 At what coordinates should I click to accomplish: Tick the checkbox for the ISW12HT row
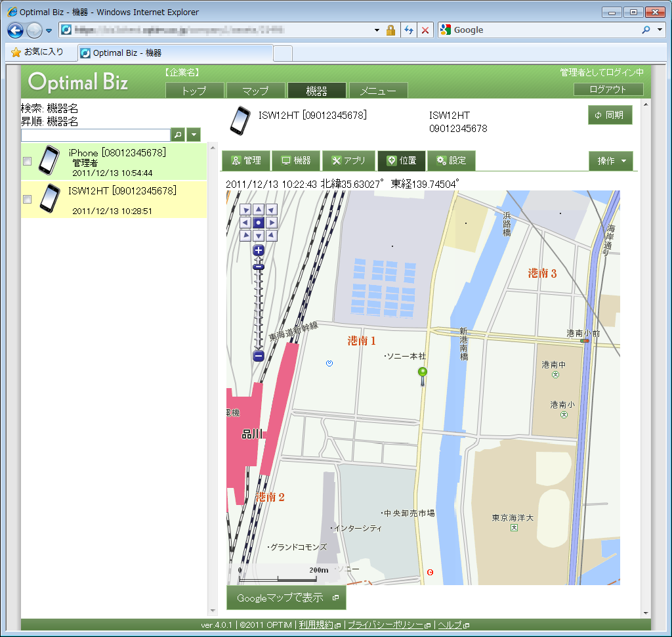pos(28,200)
